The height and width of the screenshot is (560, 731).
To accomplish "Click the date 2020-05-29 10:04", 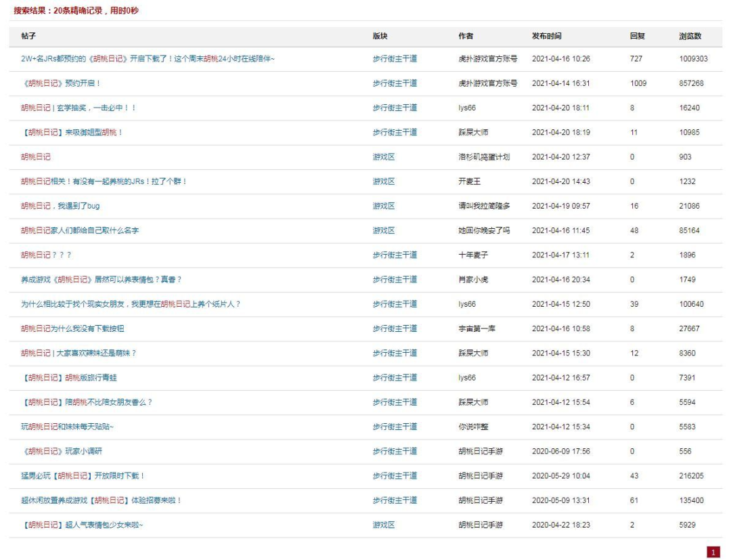I will (561, 476).
